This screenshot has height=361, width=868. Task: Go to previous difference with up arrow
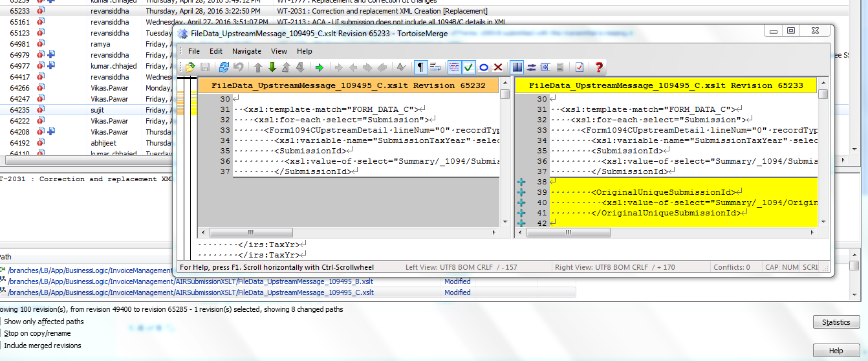pyautogui.click(x=258, y=67)
